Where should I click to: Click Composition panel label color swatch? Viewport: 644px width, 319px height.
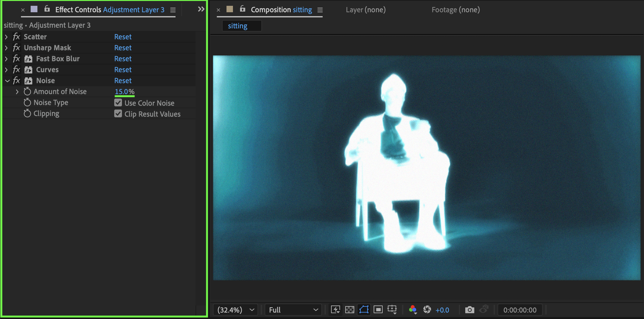[x=230, y=9]
